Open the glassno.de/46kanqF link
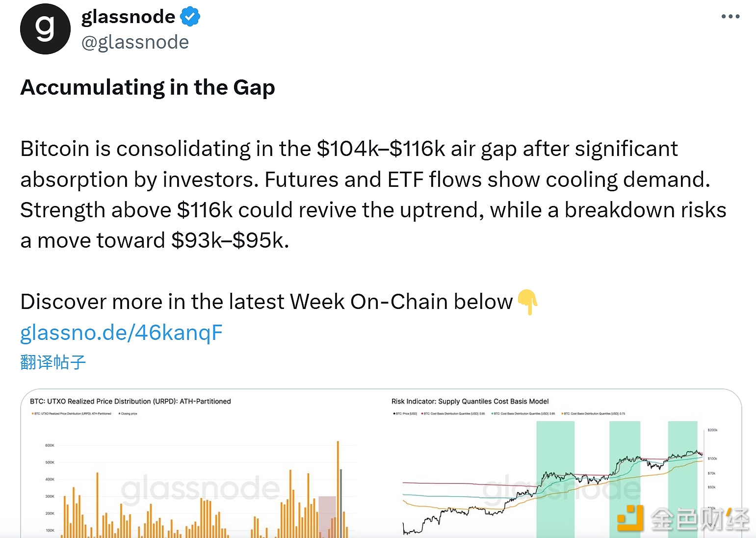This screenshot has height=538, width=756. 121,333
